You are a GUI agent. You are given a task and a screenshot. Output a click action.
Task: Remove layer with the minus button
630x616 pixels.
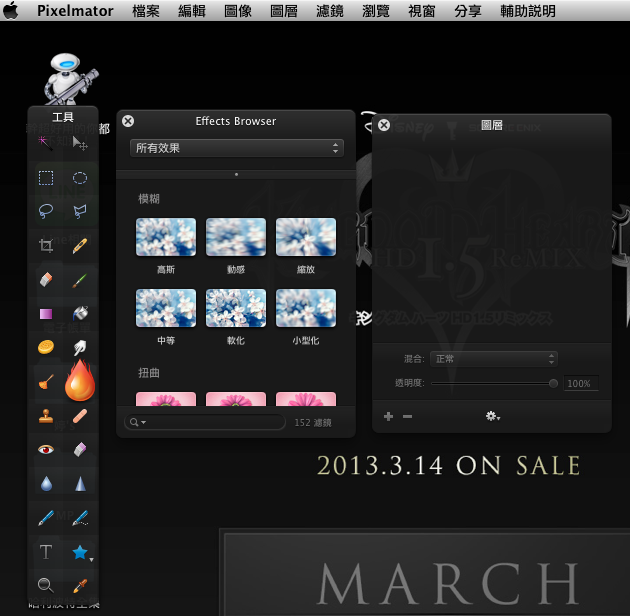[x=407, y=416]
